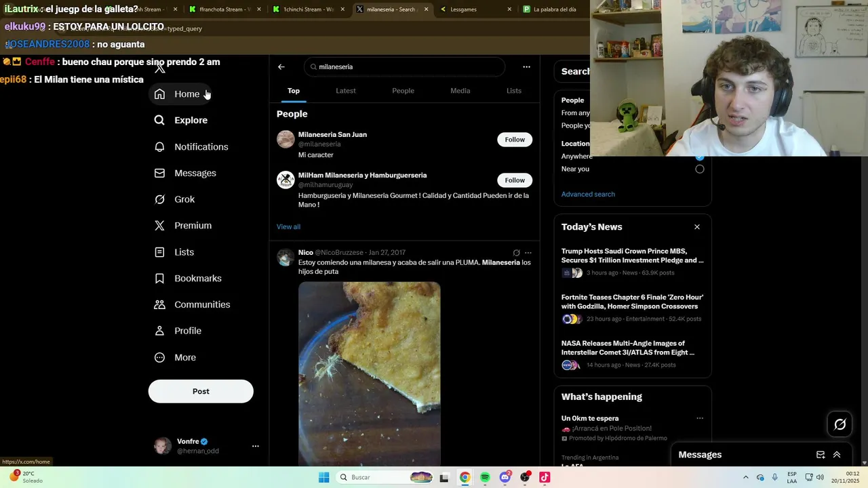Screen dimensions: 868x488
Task: Open account menu dots next to Vonfre
Action: click(256, 446)
